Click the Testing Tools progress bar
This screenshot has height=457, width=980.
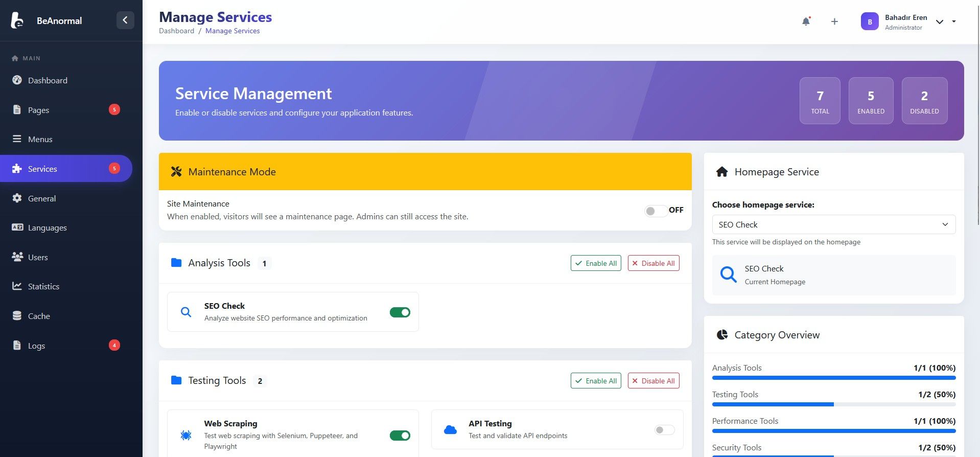click(834, 404)
